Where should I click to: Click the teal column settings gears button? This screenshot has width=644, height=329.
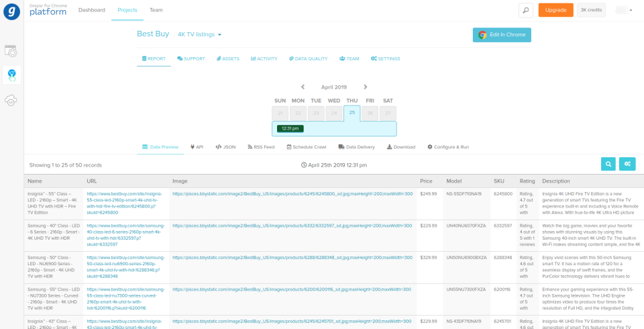pyautogui.click(x=627, y=164)
